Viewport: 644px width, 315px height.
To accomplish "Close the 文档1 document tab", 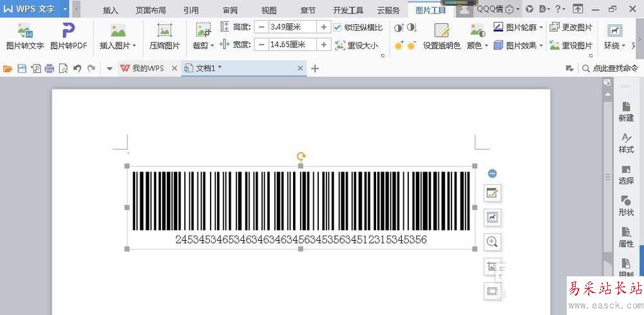I will tap(300, 68).
